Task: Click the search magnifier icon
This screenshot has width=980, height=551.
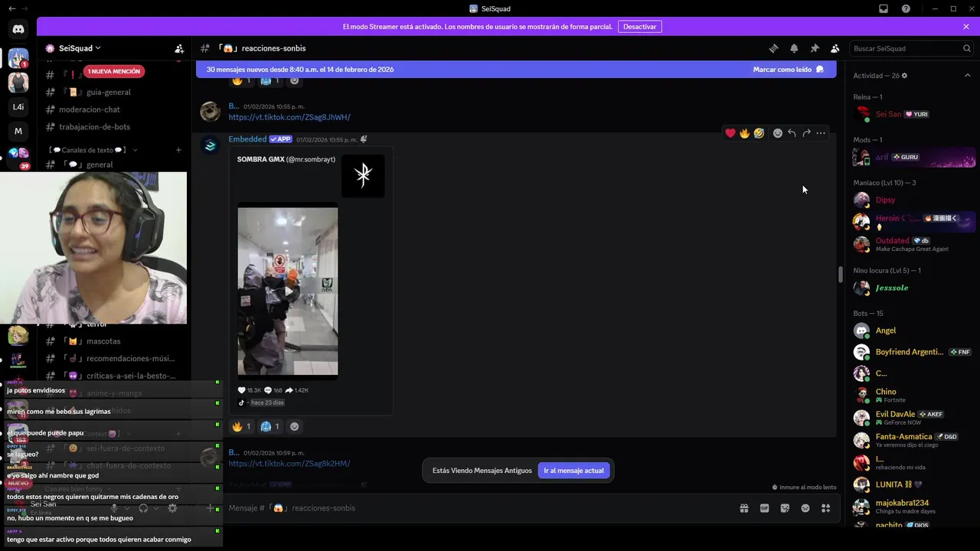Action: (967, 48)
